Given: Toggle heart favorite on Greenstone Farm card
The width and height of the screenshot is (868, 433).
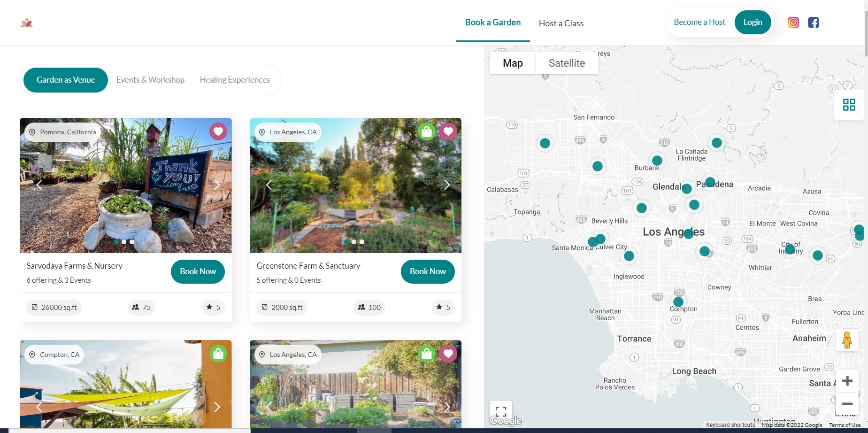Looking at the screenshot, I should 448,131.
